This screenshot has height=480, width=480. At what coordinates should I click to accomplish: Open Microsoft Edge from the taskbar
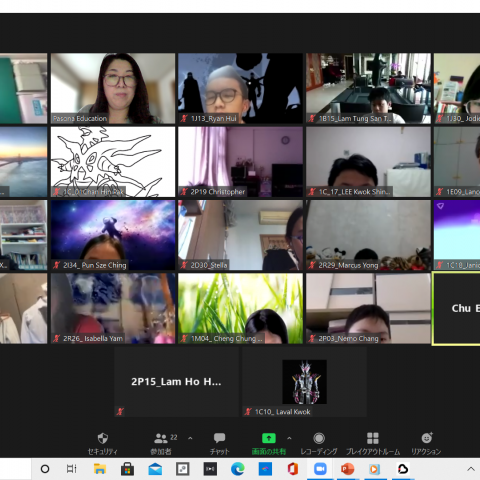238,469
